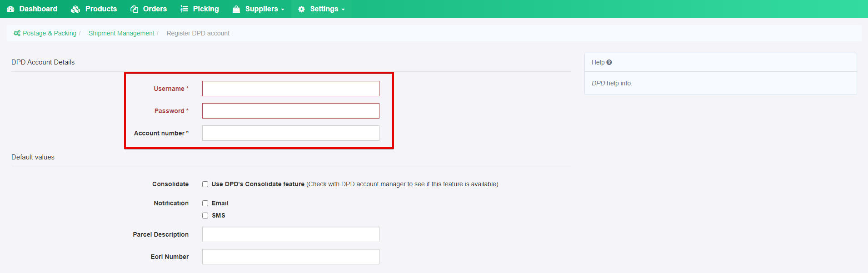
Task: Follow the Shipment Management breadcrumb link
Action: 121,33
